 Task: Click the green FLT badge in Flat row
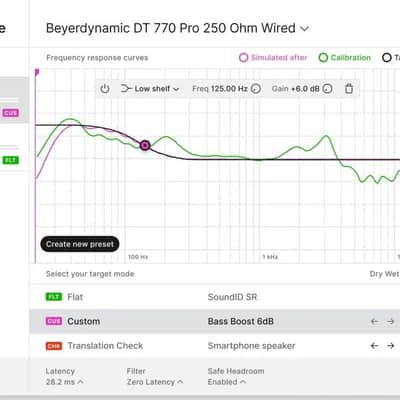54,297
